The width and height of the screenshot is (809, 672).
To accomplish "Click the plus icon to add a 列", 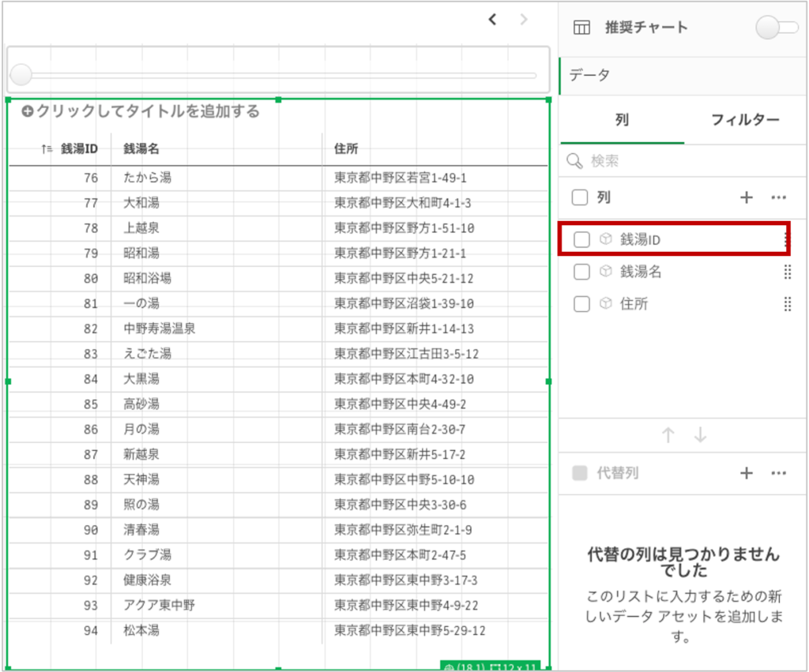I will [746, 197].
